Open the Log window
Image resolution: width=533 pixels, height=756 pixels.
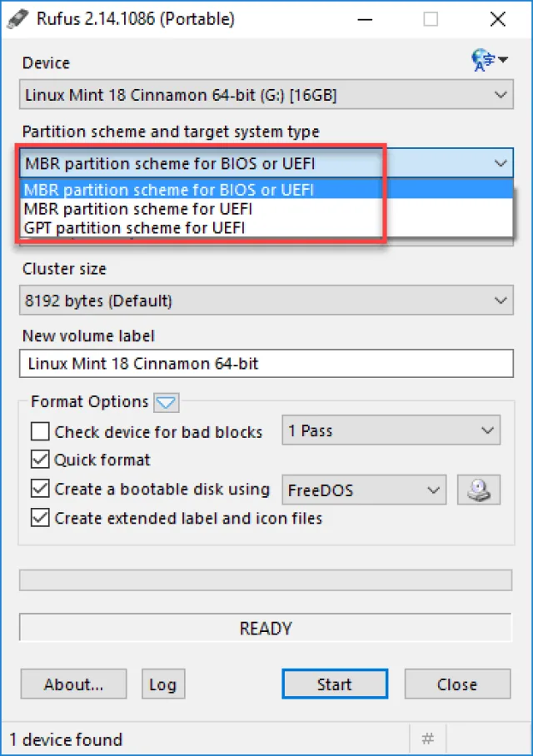(x=163, y=684)
